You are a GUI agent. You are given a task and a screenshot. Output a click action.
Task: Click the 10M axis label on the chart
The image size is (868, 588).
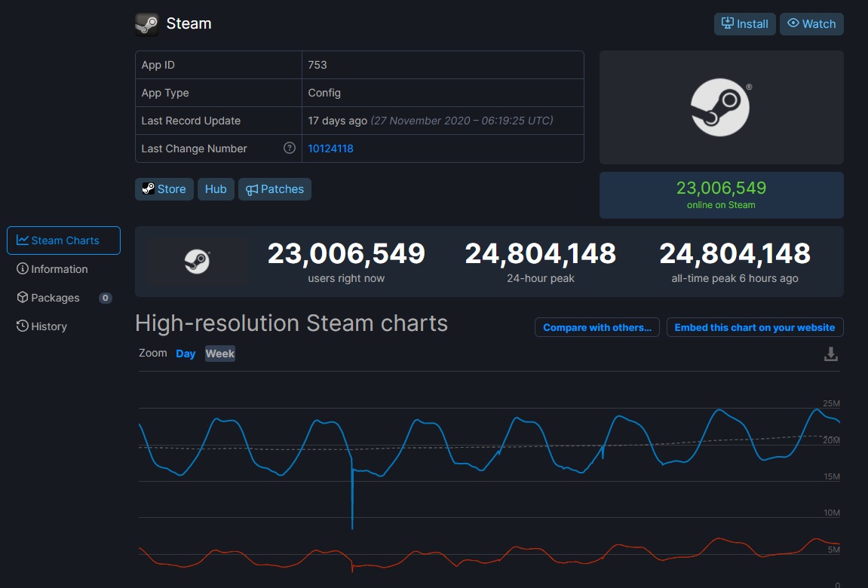[x=832, y=513]
